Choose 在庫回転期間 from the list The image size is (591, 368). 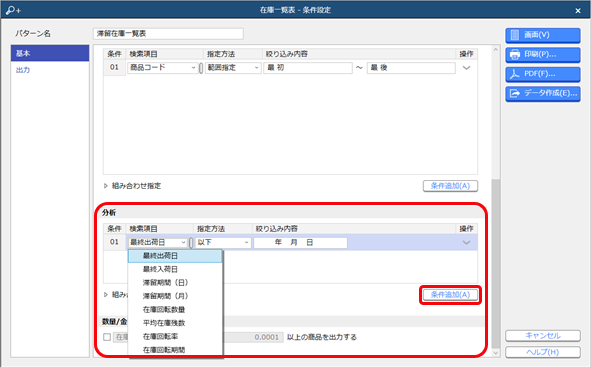coord(175,350)
